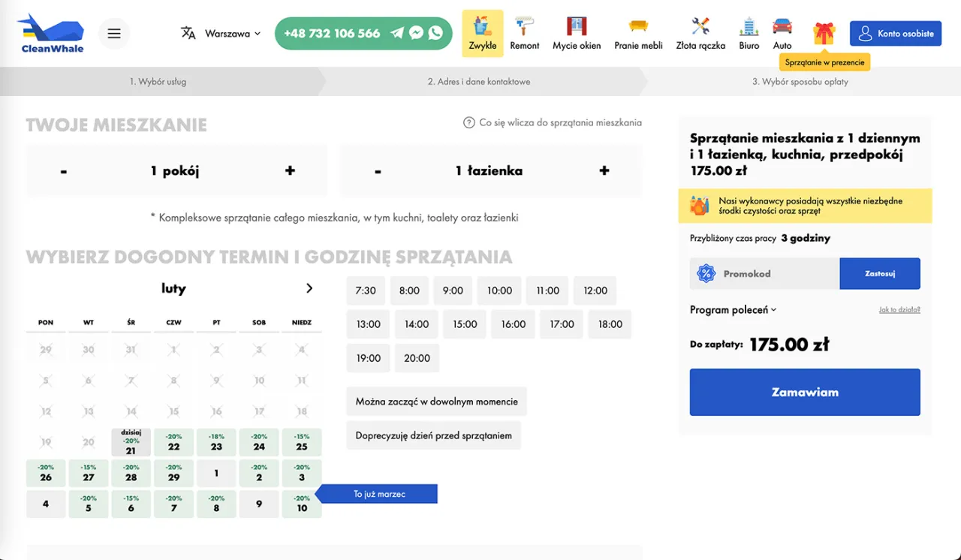961x560 pixels.
Task: Click the question mark info icon
Action: [x=469, y=122]
